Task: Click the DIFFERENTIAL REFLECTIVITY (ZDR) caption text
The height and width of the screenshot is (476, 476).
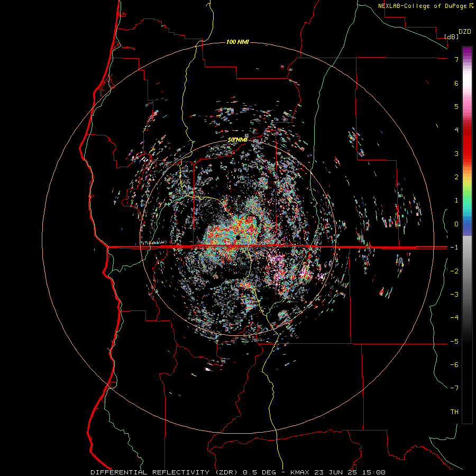Action: 164,472
